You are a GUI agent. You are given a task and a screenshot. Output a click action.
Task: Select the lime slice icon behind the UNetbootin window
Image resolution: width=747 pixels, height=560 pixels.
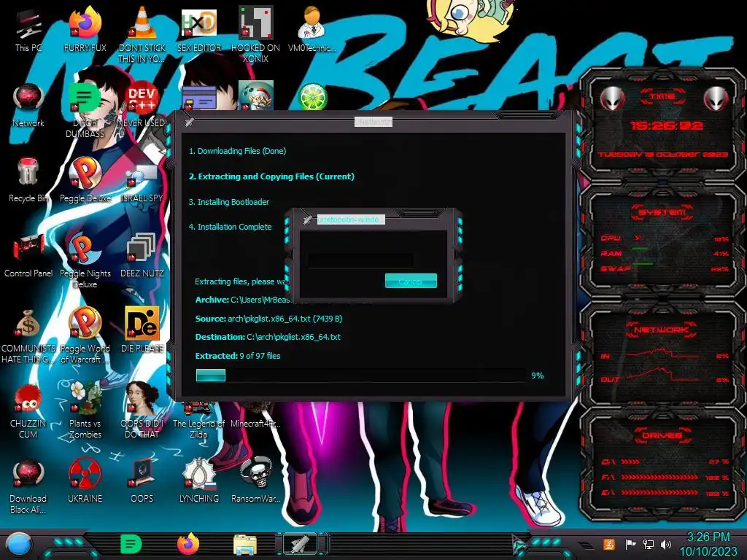click(x=312, y=97)
